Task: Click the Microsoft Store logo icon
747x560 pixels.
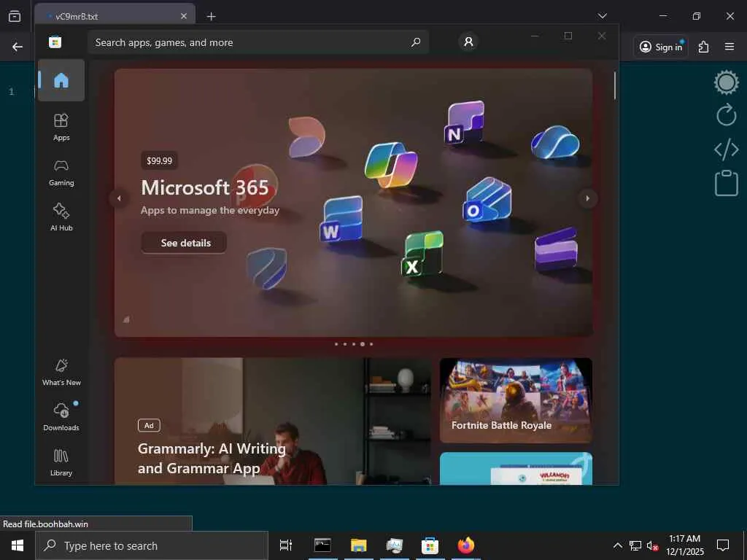Action: pos(55,42)
